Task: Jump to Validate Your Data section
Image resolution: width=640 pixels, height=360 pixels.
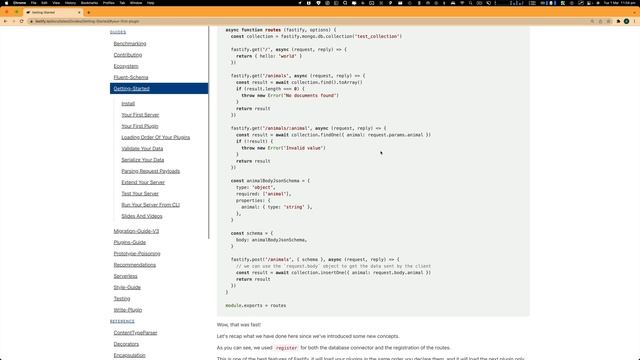Action: [x=142, y=149]
